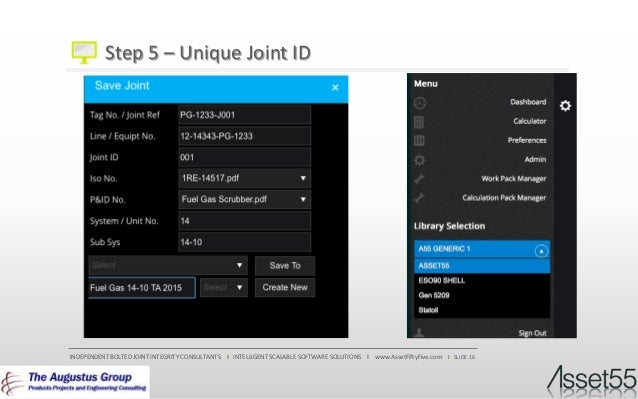Click the Sub Sys field 14-10

[245, 242]
